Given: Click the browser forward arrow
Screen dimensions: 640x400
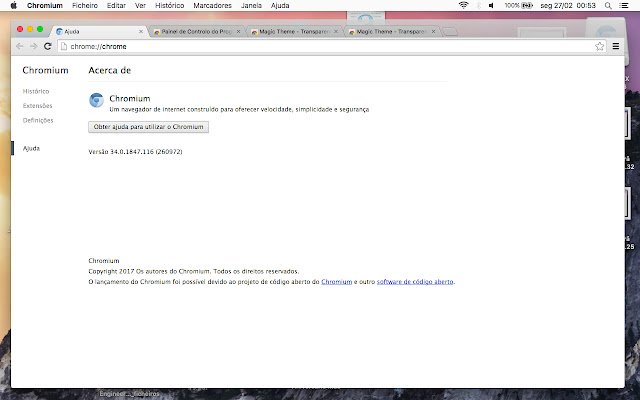Looking at the screenshot, I should point(33,47).
